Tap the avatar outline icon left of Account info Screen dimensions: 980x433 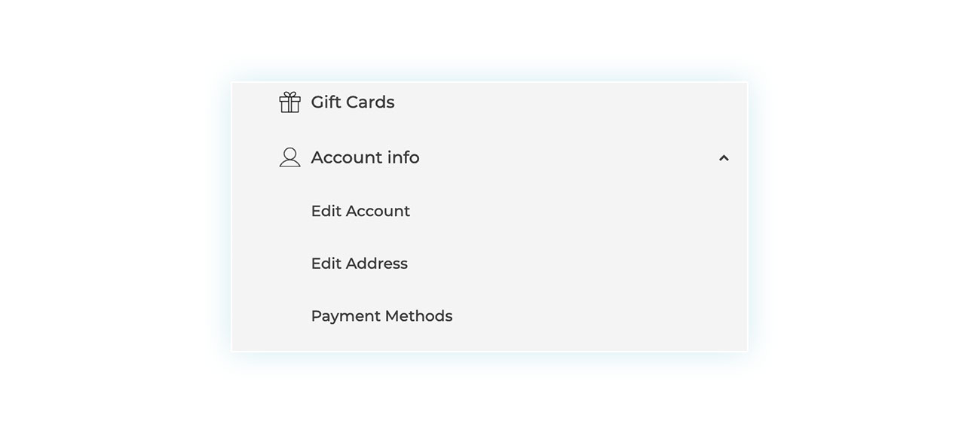coord(289,157)
